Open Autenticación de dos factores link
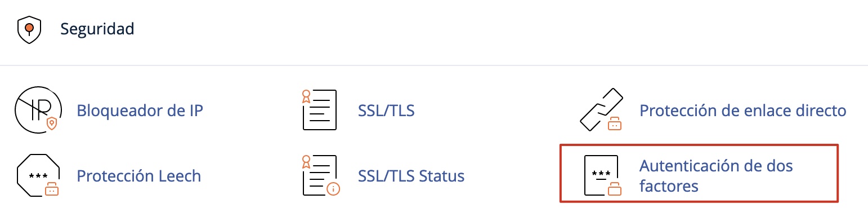This screenshot has width=868, height=212. (x=716, y=175)
